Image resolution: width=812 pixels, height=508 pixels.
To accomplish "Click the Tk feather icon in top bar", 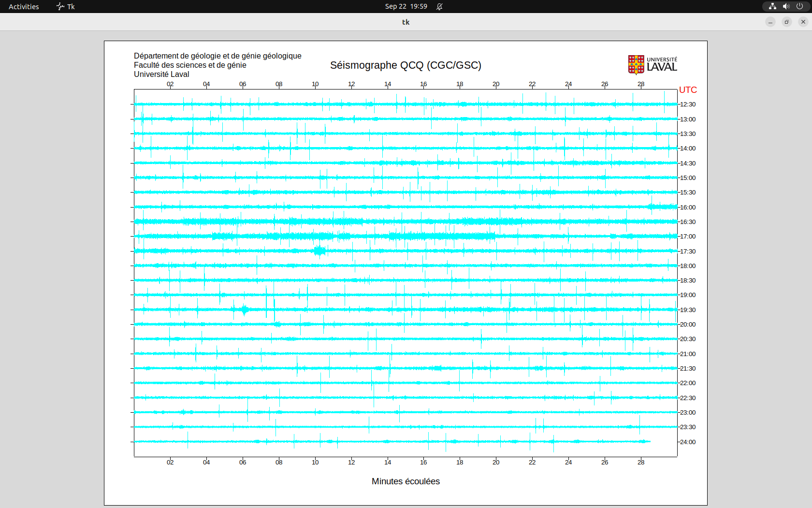I will (x=60, y=6).
